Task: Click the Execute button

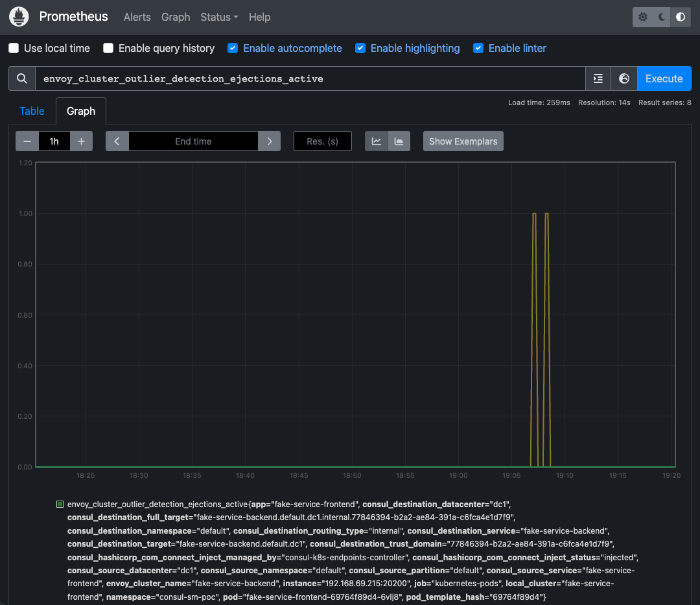Action: [664, 78]
